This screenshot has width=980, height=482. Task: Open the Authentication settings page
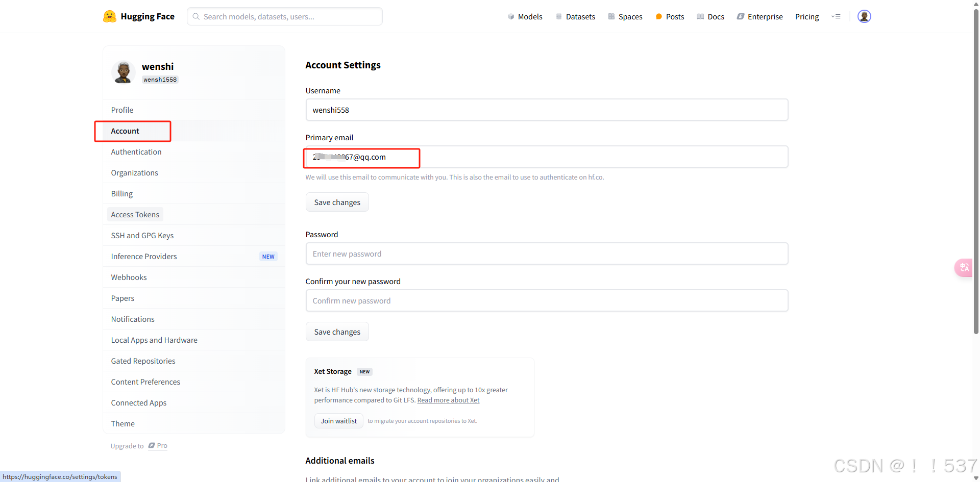tap(136, 152)
